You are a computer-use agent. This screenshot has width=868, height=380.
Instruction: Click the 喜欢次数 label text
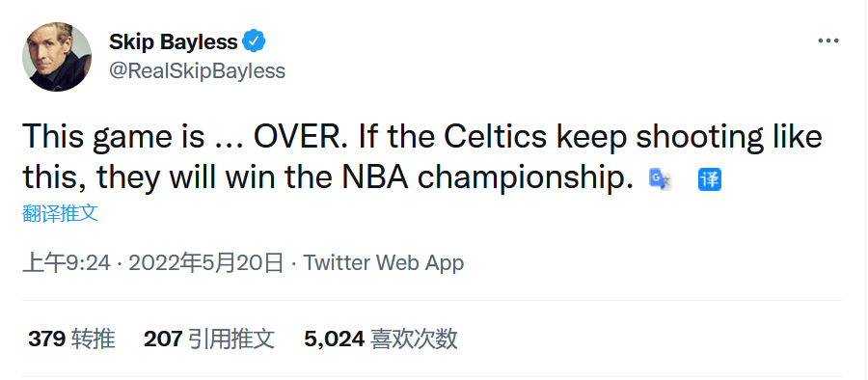point(414,339)
